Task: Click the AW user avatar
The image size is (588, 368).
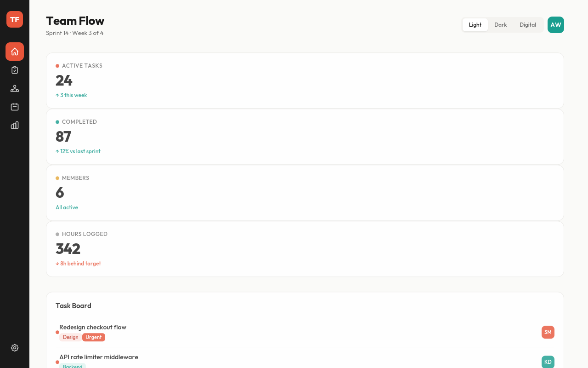Action: [555, 25]
